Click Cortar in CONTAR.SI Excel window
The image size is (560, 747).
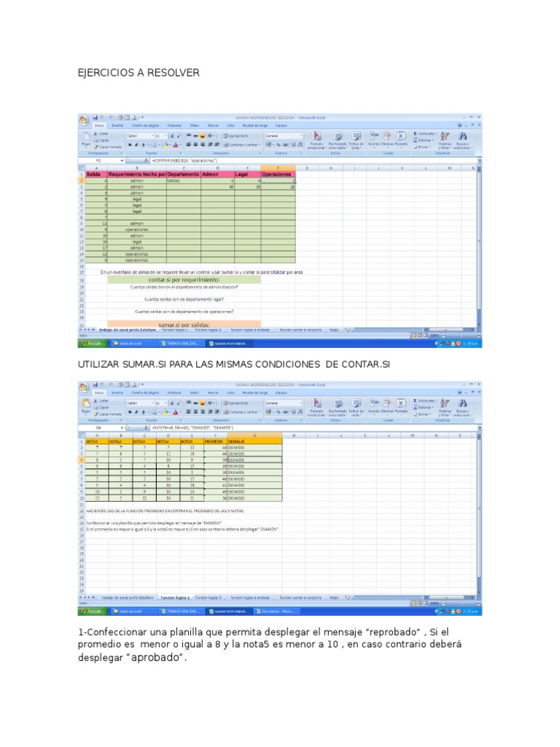click(x=101, y=134)
